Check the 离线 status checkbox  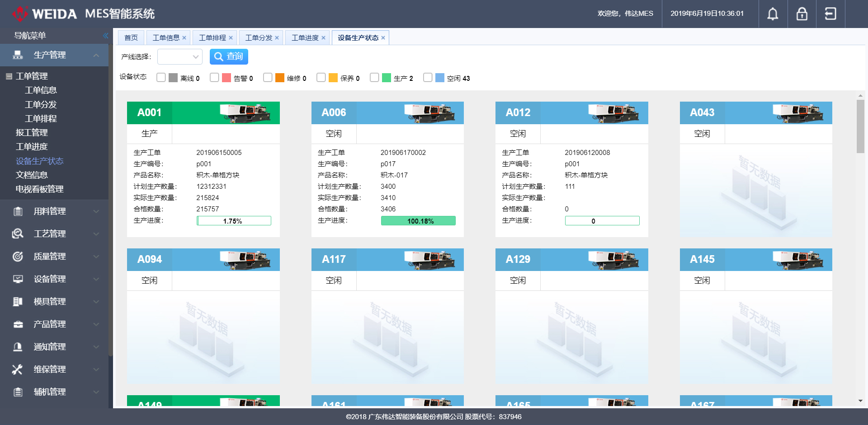coord(161,78)
